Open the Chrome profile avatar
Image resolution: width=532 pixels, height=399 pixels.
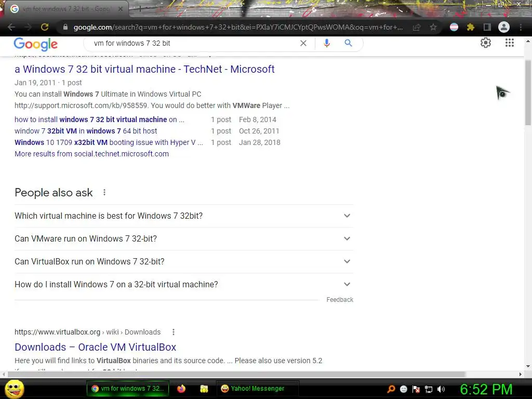tap(504, 27)
